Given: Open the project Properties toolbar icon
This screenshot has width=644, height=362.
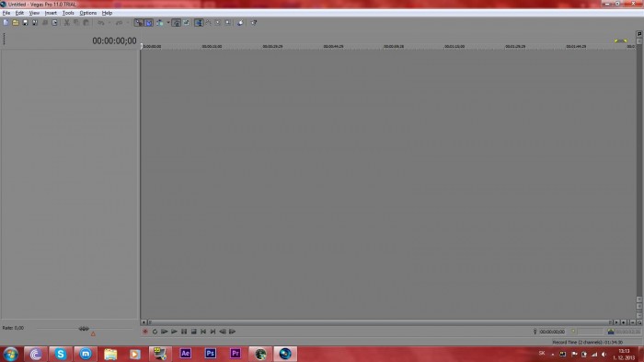Looking at the screenshot, I should 54,23.
